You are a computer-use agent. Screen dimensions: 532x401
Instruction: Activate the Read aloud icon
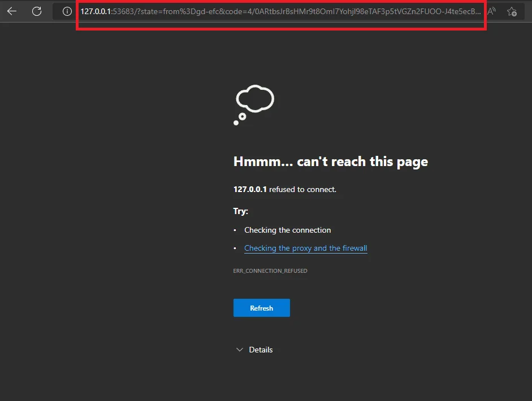pyautogui.click(x=491, y=11)
